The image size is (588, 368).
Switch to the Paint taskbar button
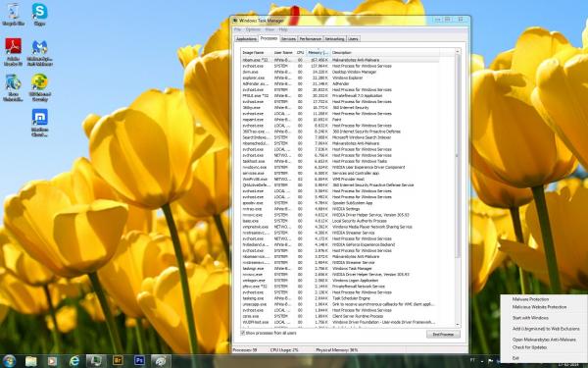click(x=162, y=361)
